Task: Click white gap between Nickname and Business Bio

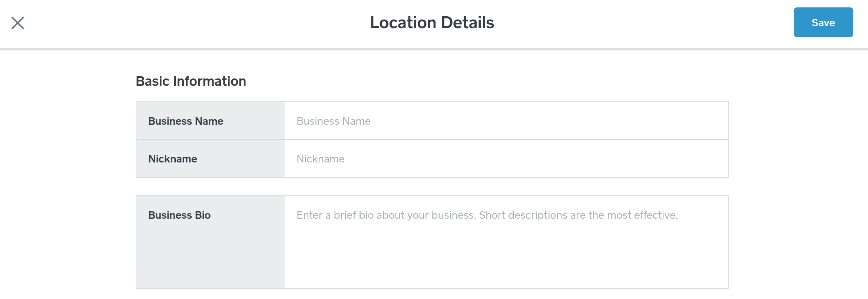Action: point(432,187)
